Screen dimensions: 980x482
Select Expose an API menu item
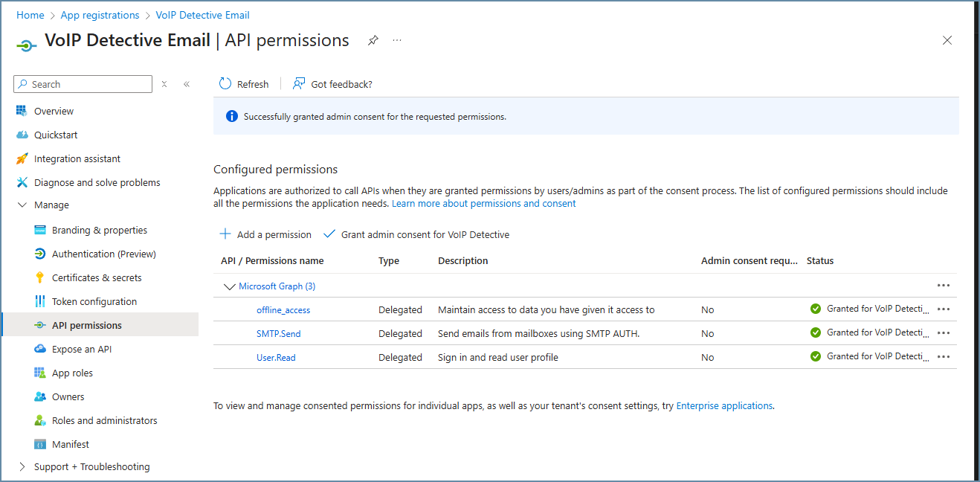[82, 349]
